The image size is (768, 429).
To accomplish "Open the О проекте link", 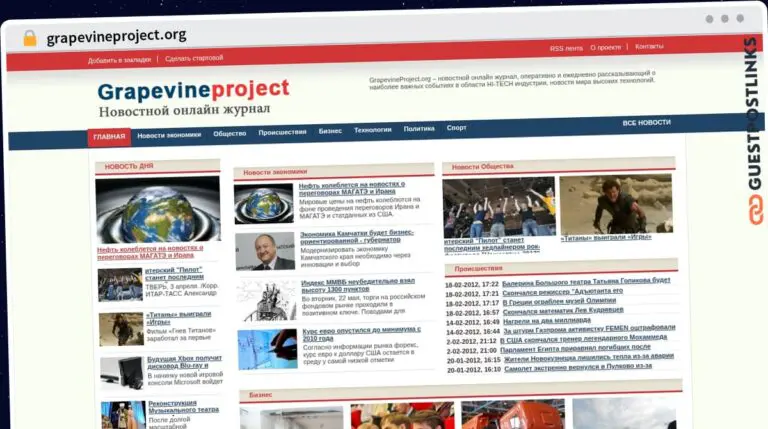I will click(x=605, y=48).
